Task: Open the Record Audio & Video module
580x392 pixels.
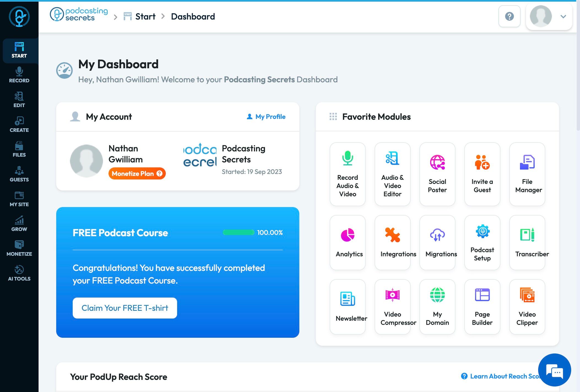Action: click(348, 174)
